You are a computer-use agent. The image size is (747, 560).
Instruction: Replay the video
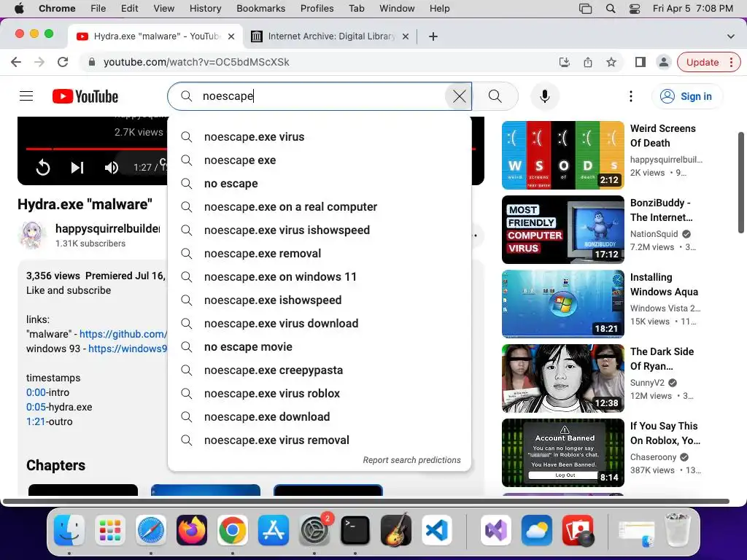tap(43, 168)
